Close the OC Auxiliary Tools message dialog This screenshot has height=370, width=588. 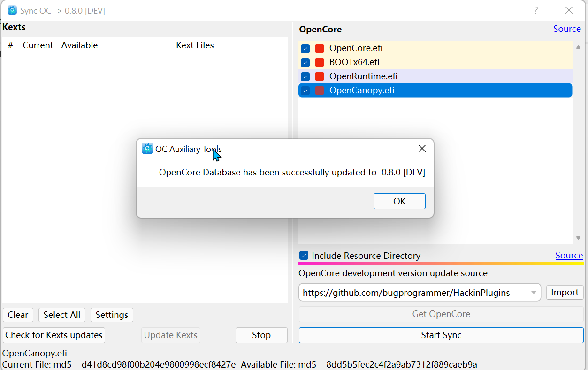point(422,149)
